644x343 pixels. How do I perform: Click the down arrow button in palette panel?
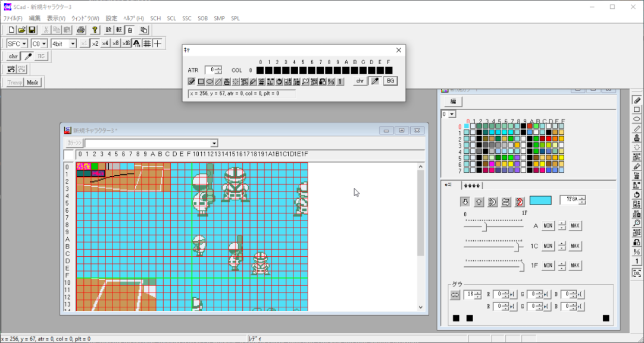[x=465, y=202]
